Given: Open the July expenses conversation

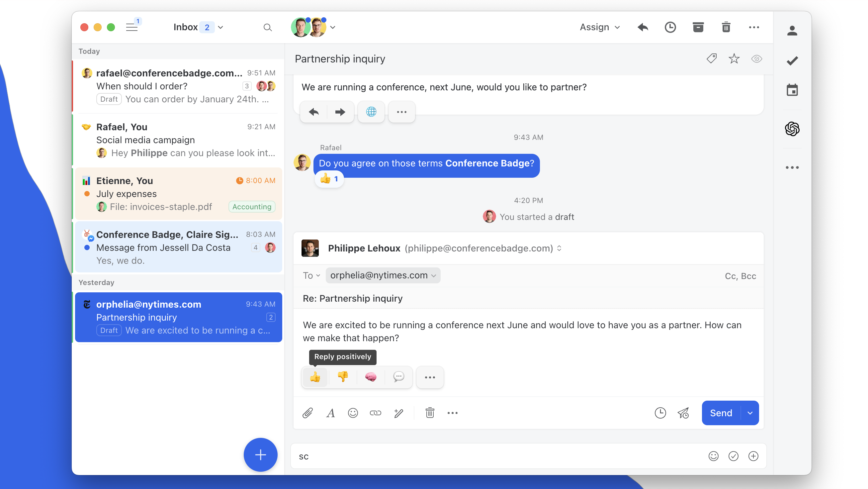Looking at the screenshot, I should [x=179, y=194].
